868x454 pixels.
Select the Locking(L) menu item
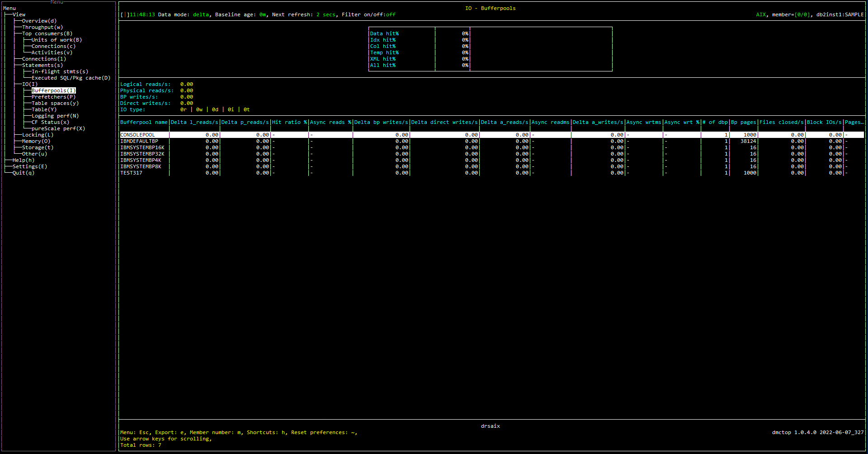click(38, 135)
